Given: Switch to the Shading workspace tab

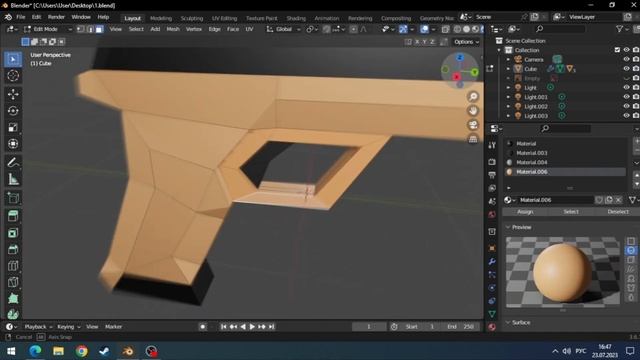Looking at the screenshot, I should [296, 18].
